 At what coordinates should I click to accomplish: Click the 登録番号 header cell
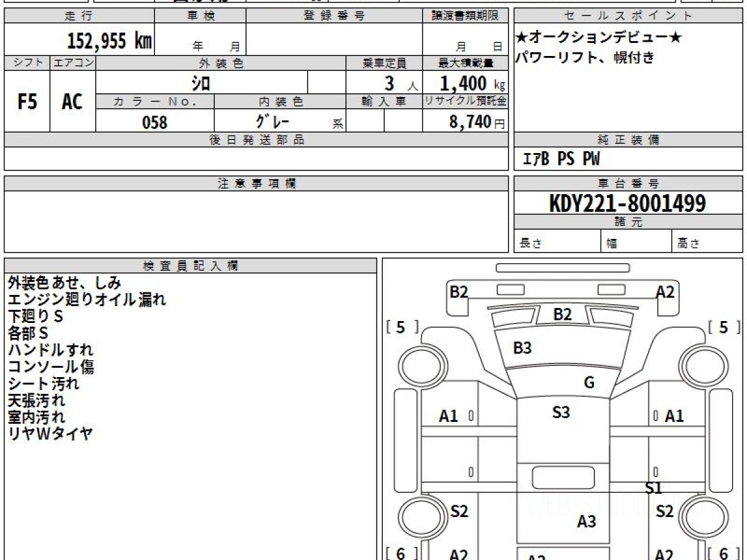click(334, 16)
